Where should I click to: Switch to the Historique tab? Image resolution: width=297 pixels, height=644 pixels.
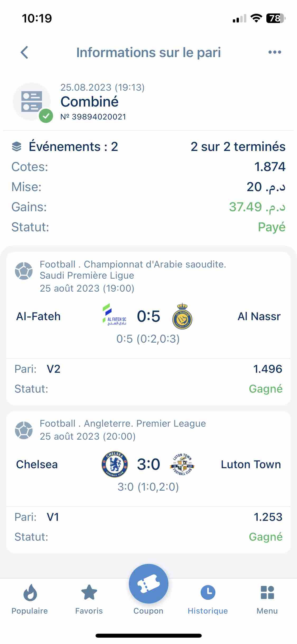coord(208,599)
